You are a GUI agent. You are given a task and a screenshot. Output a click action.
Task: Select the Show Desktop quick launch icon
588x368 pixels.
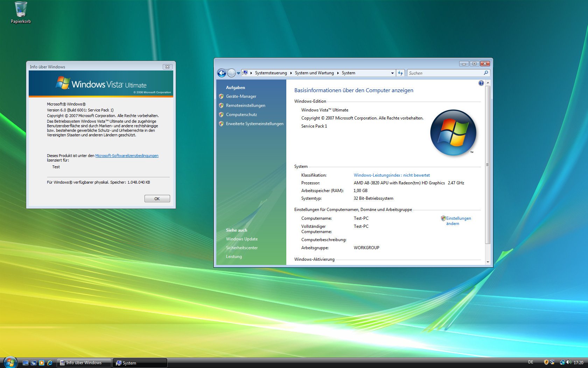click(x=25, y=362)
